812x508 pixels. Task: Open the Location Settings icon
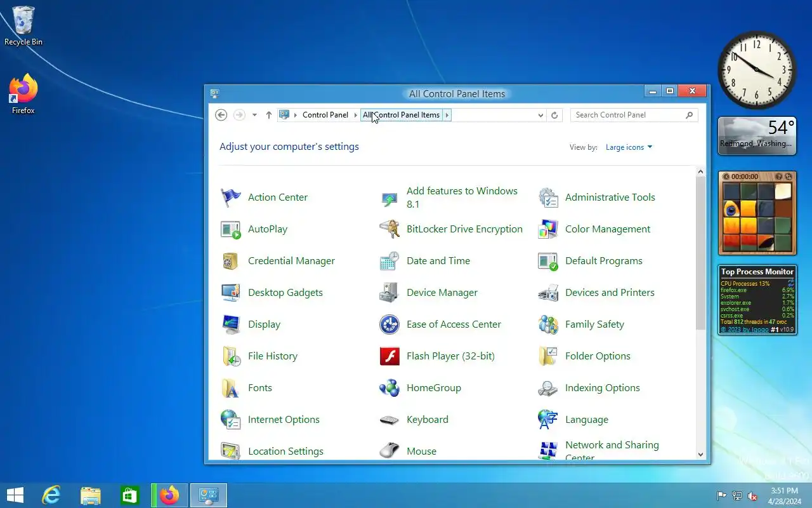(x=231, y=451)
